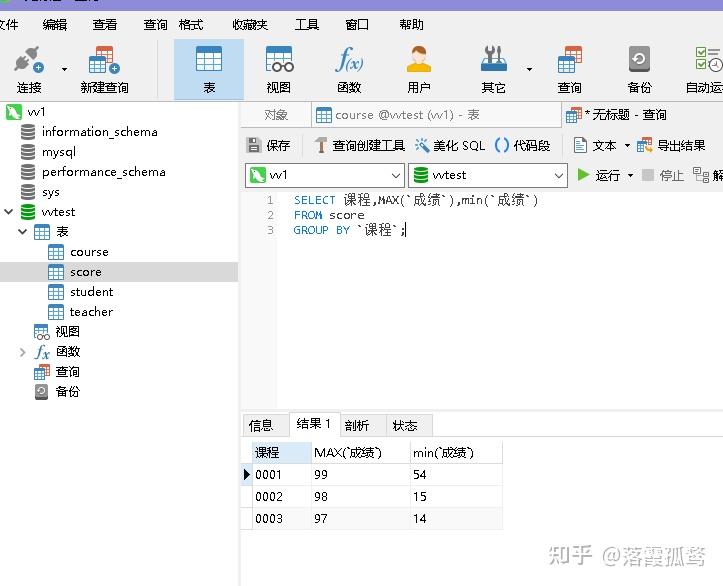Select the vv1 connection in tree

[26, 112]
